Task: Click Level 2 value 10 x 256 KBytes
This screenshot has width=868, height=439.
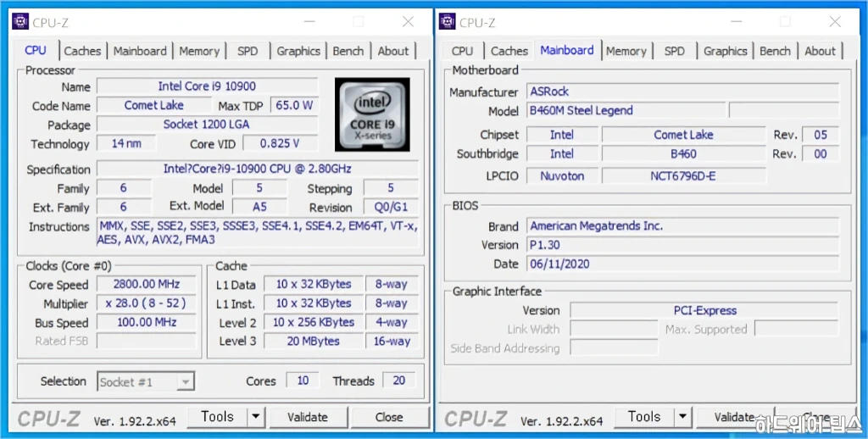Action: (x=314, y=322)
